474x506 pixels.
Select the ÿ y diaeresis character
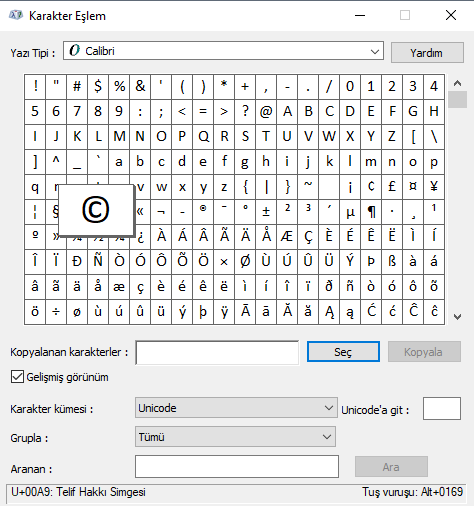pos(224,312)
